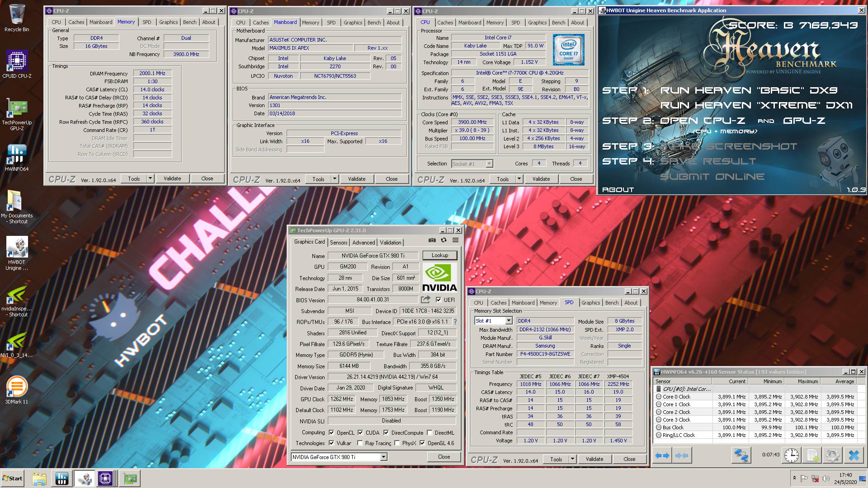Click HWiNFO logging sheet icon
Viewport: 868px width, 488px height.
coord(812,455)
